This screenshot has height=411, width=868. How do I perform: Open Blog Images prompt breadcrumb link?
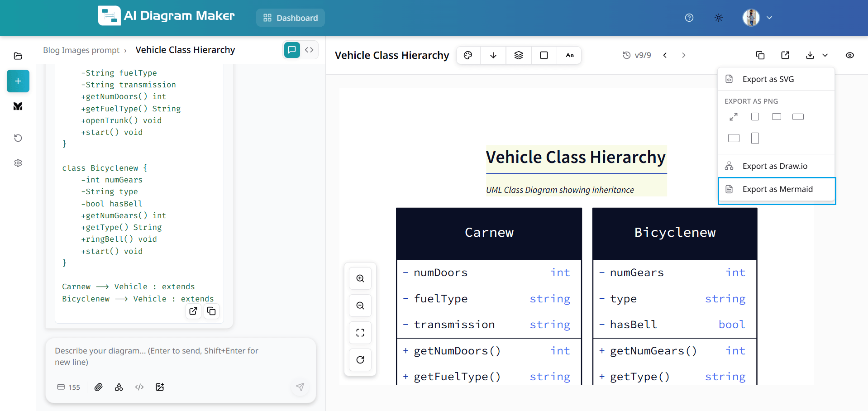[81, 50]
